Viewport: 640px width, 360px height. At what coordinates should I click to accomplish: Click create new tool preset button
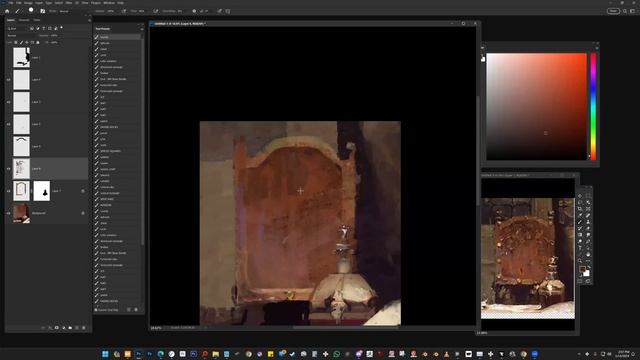click(x=129, y=310)
